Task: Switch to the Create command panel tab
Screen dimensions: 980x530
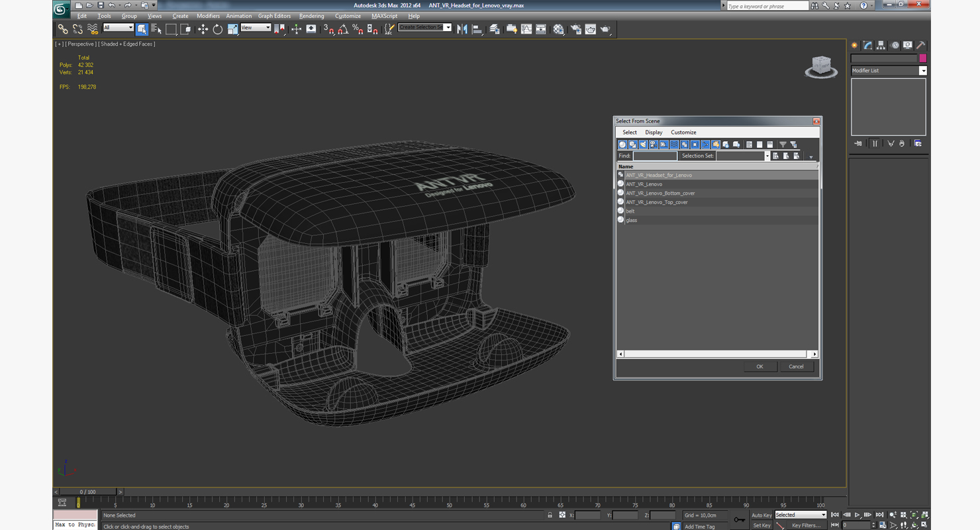Action: point(854,45)
